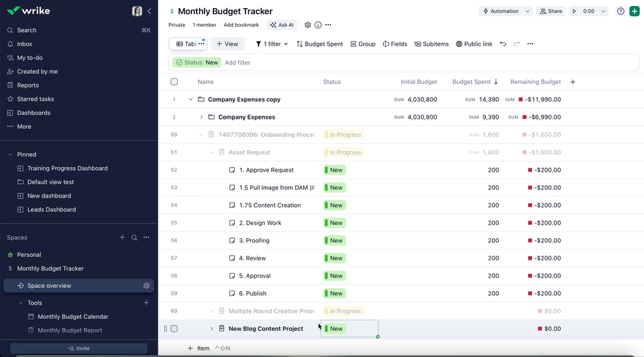Click the green plus create button
Image resolution: width=644 pixels, height=357 pixels.
[x=634, y=11]
